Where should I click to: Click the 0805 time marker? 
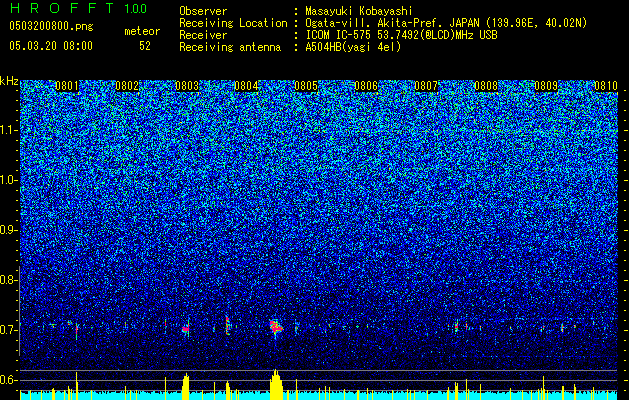pyautogui.click(x=306, y=86)
